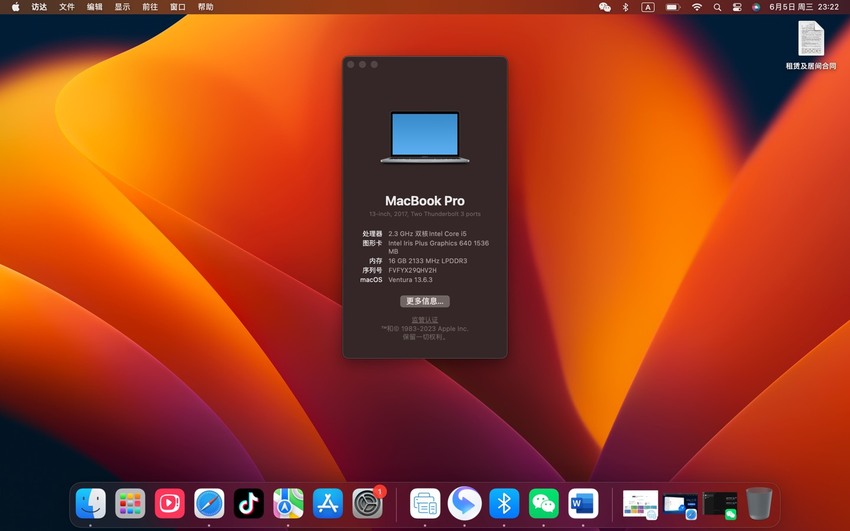The height and width of the screenshot is (531, 850).
Task: Open Safari from the Dock
Action: (x=209, y=503)
